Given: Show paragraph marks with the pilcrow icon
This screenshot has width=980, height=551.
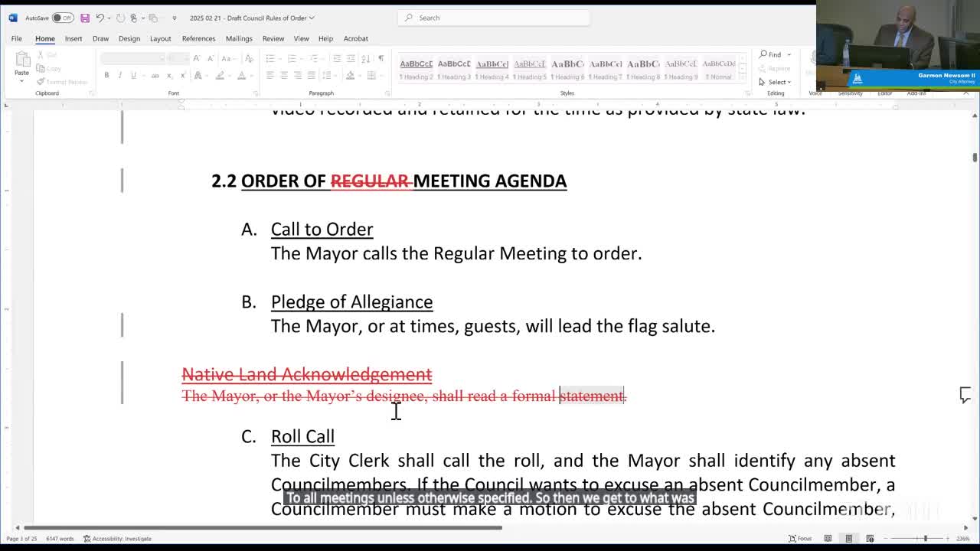Looking at the screenshot, I should [x=381, y=58].
